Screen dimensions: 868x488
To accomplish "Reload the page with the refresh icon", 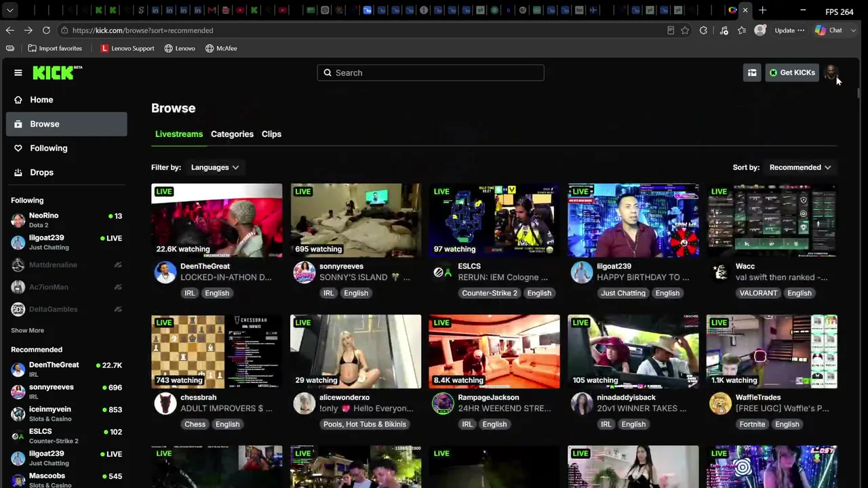I will [46, 30].
